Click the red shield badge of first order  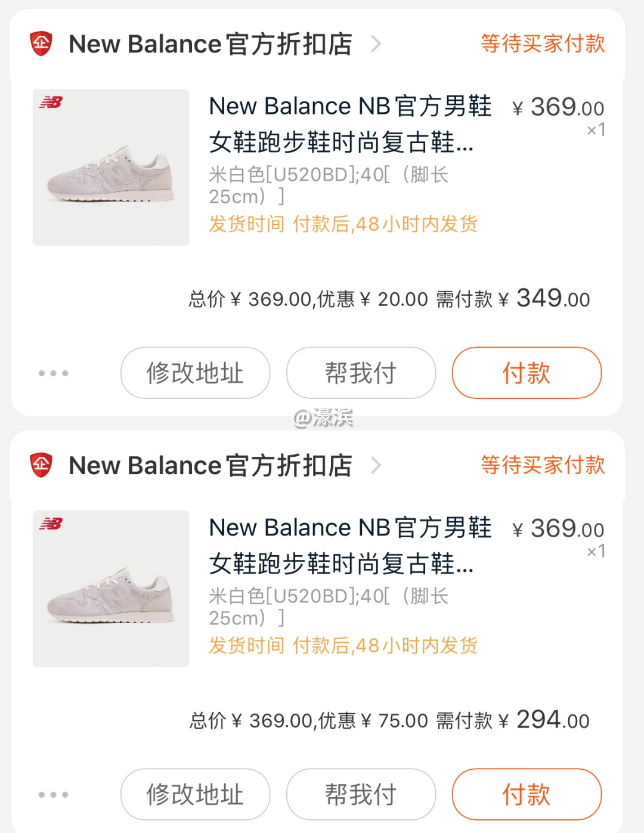tap(41, 44)
